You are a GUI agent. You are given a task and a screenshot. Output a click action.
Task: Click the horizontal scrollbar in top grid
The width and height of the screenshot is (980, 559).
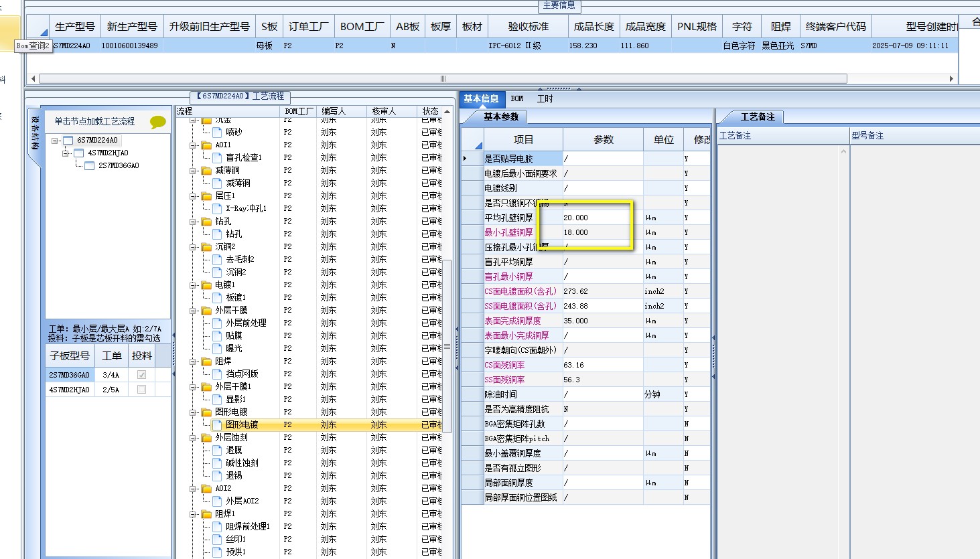click(x=443, y=79)
